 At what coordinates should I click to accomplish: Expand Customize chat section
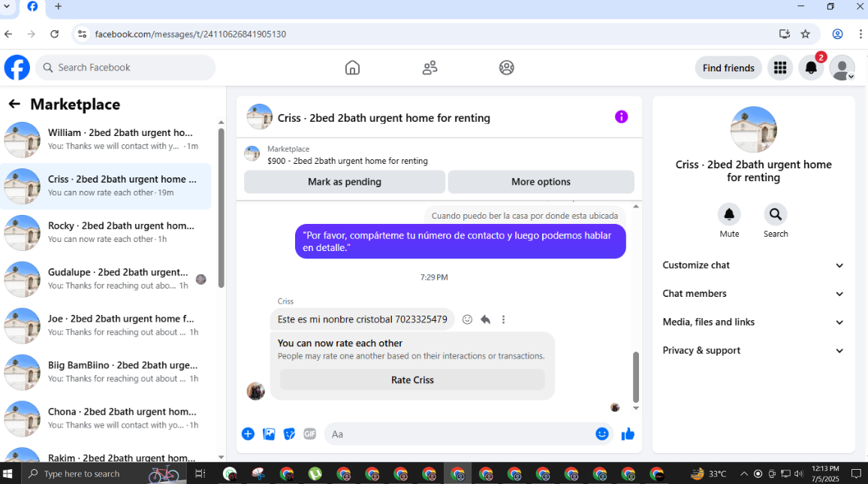pos(753,265)
